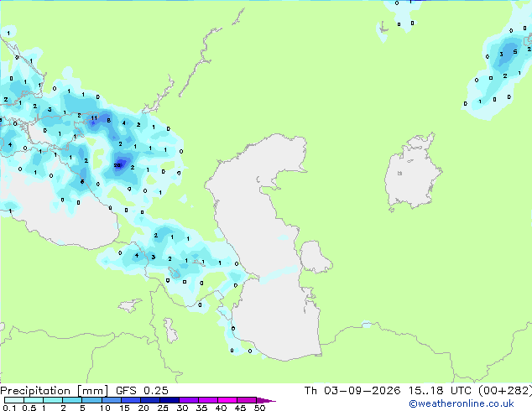Viewport: 532px width, 411px height.
Task: Select the 5 to 10 mm legend swatch
Action: click(91, 400)
